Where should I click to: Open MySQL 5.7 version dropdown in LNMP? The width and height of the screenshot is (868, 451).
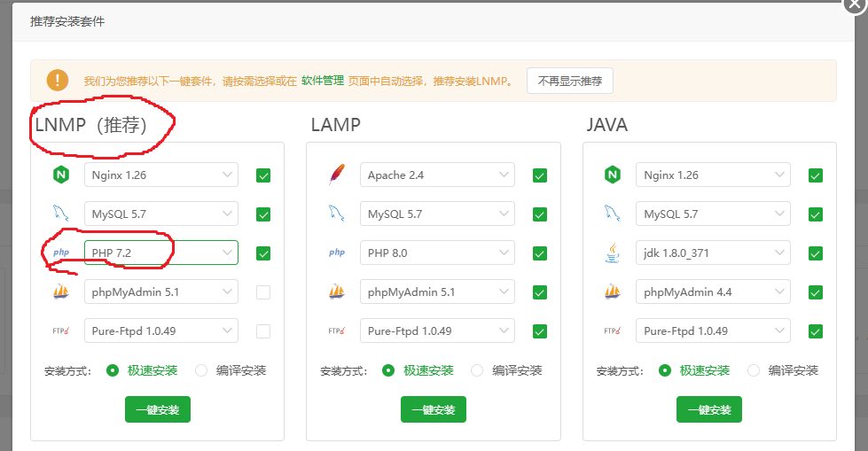[x=161, y=214]
